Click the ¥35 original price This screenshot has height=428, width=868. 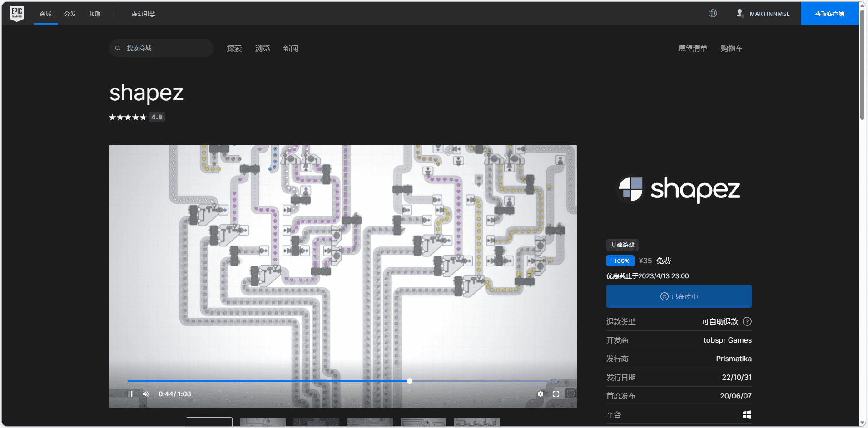pyautogui.click(x=645, y=261)
